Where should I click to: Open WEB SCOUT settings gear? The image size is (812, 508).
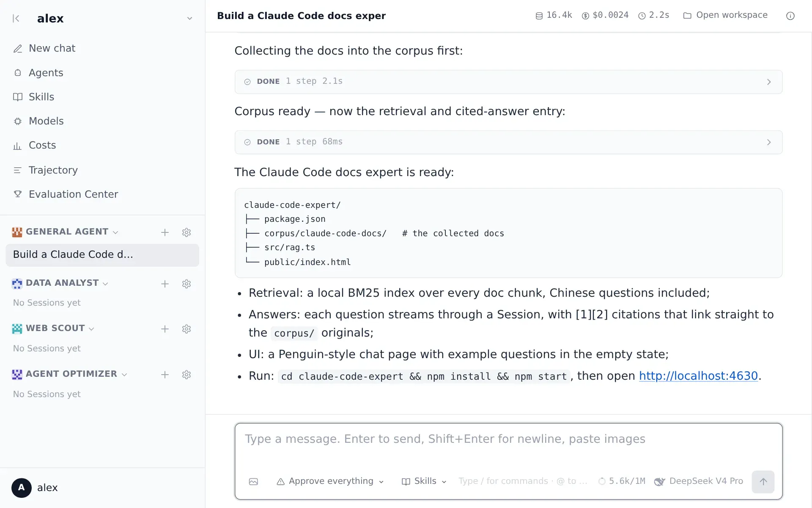coord(187,329)
